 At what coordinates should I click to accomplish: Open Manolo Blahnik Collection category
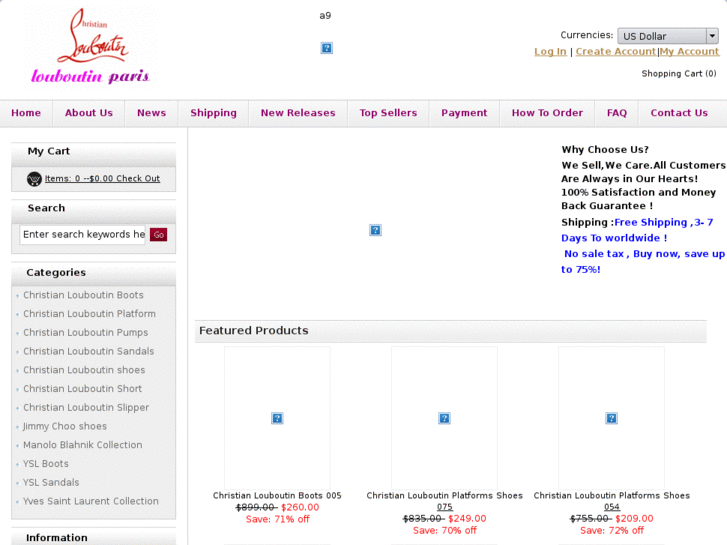[x=83, y=445]
